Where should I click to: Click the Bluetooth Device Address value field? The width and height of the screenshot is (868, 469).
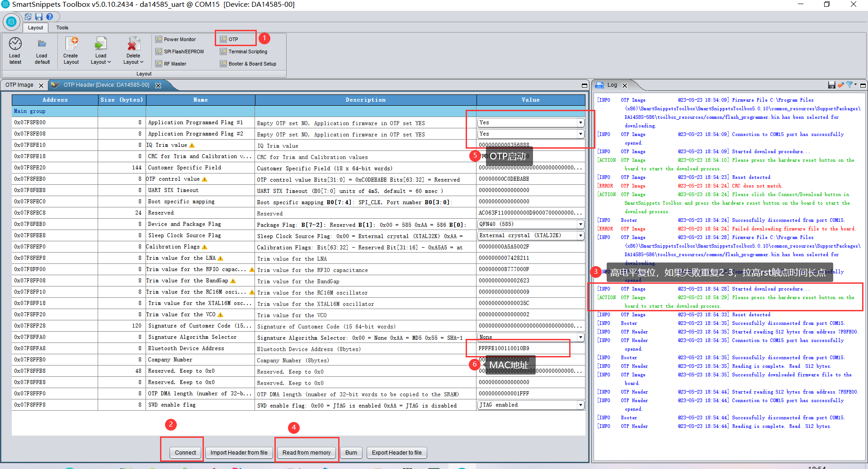(531, 348)
